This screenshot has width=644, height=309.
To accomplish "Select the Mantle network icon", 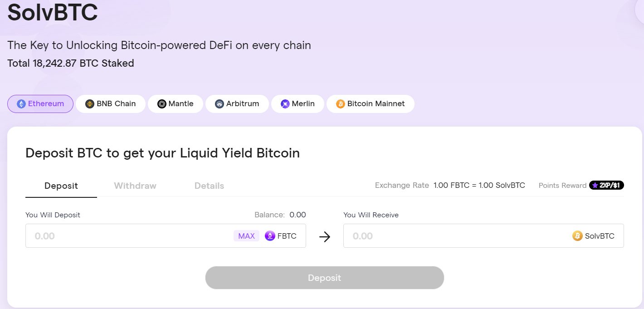I will click(x=162, y=104).
